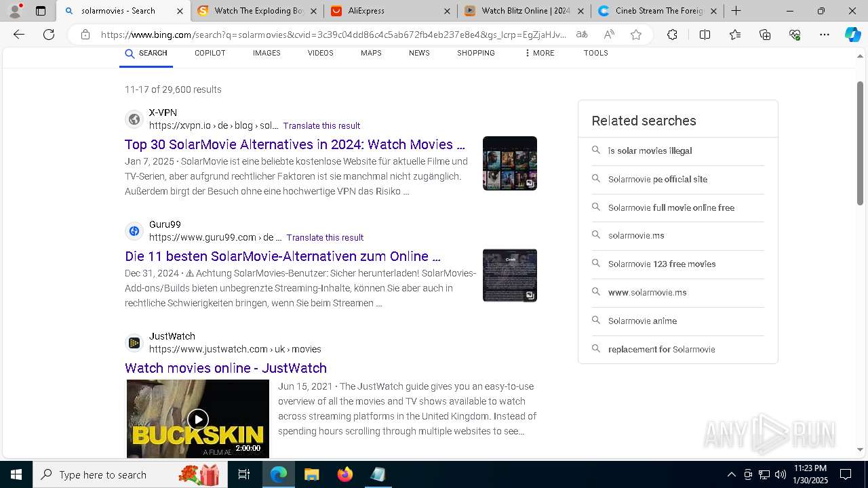Image resolution: width=868 pixels, height=488 pixels.
Task: Open the Extensions puzzle icon
Action: pyautogui.click(x=672, y=35)
